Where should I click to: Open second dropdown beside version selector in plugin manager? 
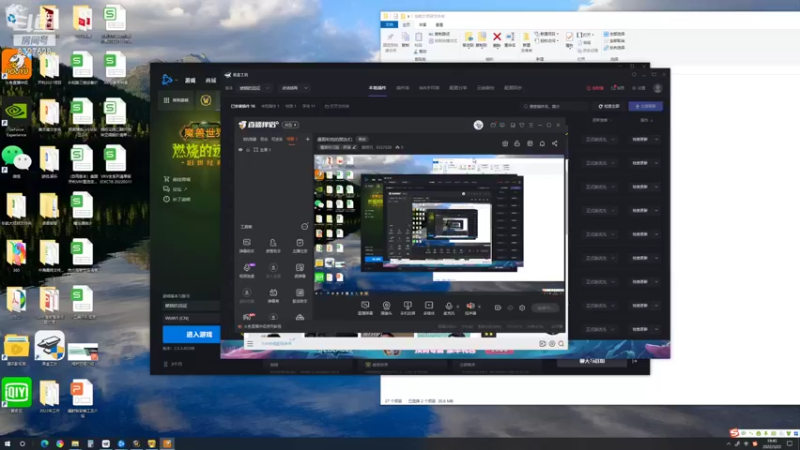pos(294,88)
